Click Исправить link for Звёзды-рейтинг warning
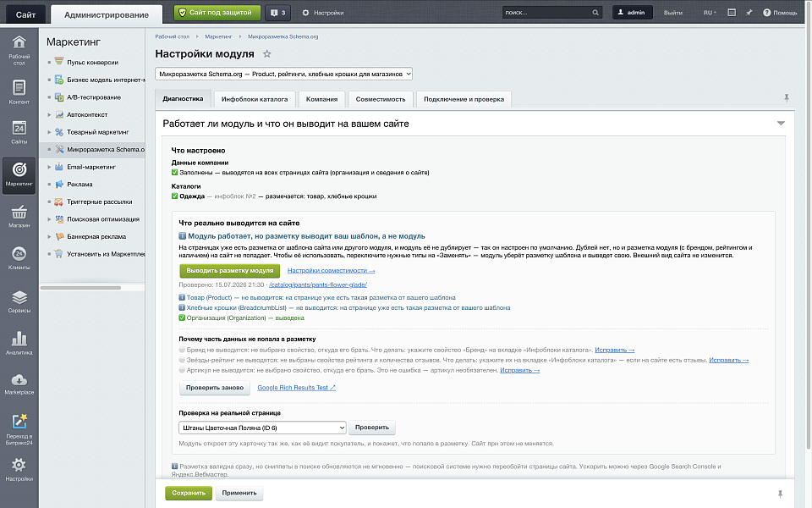The image size is (812, 508). [728, 360]
